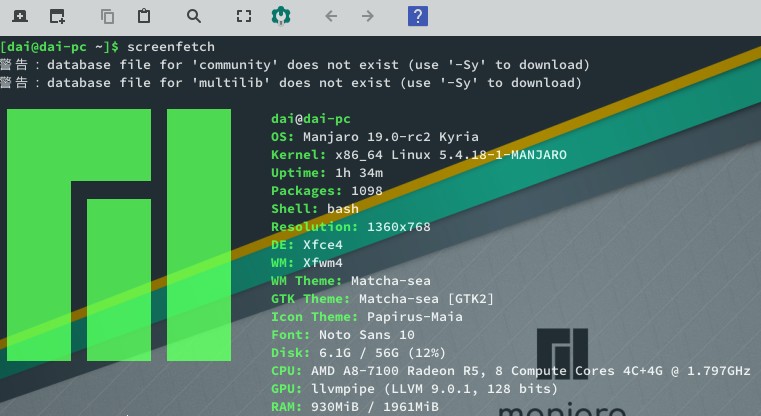
Task: Copy the selected terminal text
Action: click(107, 17)
